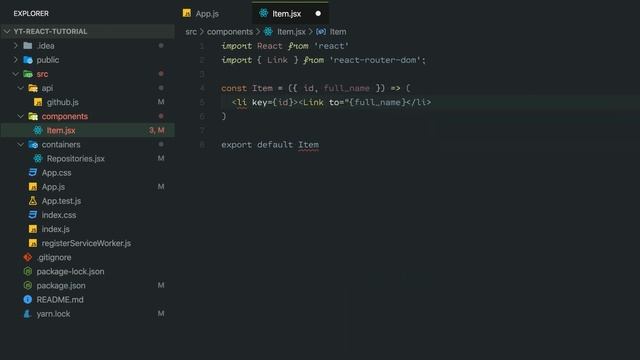The width and height of the screenshot is (640, 360).
Task: Click the components folder icon
Action: pyautogui.click(x=33, y=116)
